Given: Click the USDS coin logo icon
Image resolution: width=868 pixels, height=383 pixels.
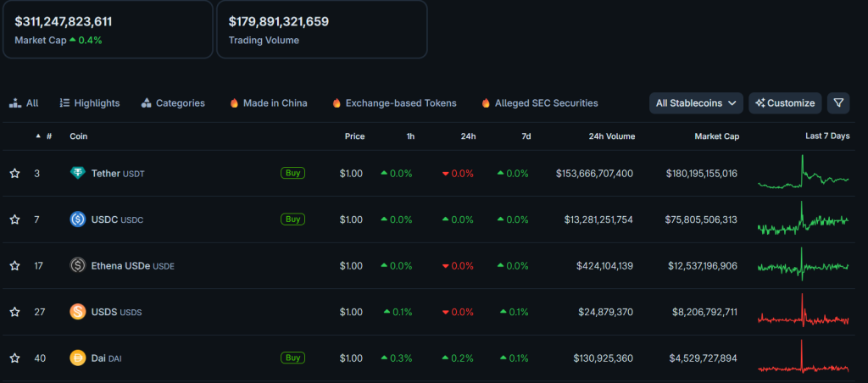Looking at the screenshot, I should pyautogui.click(x=77, y=312).
